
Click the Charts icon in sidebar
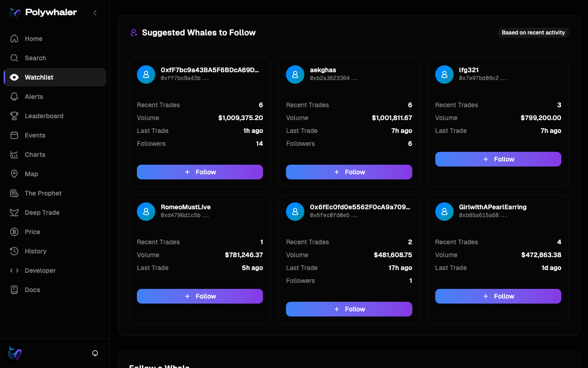point(14,155)
